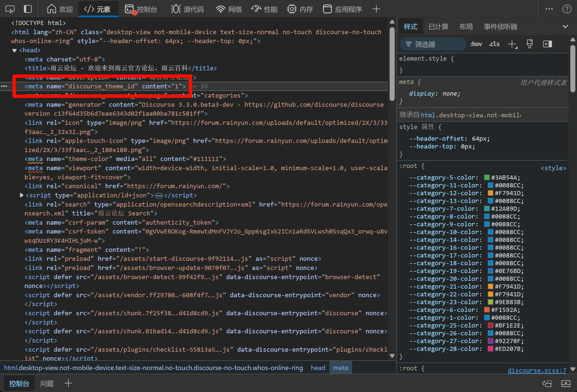Open customize DevTools three-dots menu
This screenshot has height=392, width=577.
[549, 9]
